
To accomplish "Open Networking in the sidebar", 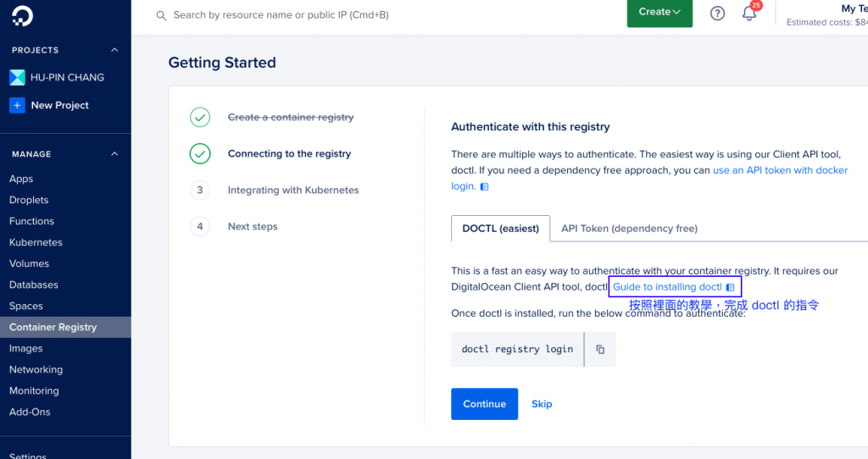I will coord(36,369).
